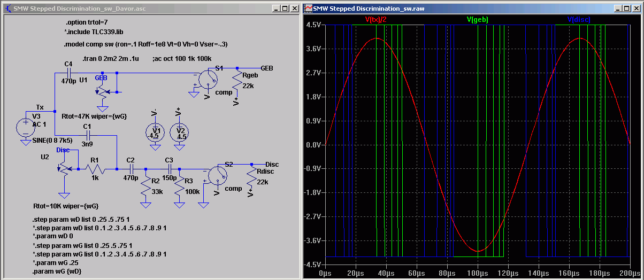Select the V2 voltage source symbol
Viewport: 644px width, 280px height.
pos(180,131)
